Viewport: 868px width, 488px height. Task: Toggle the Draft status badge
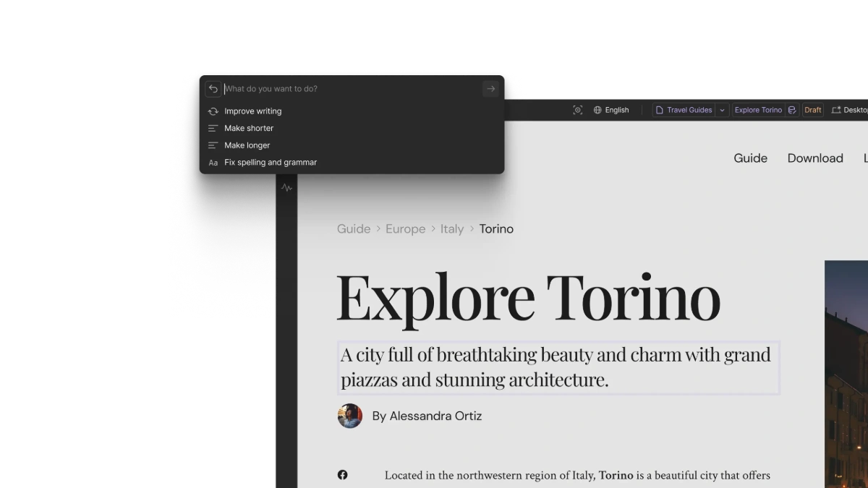pos(813,110)
